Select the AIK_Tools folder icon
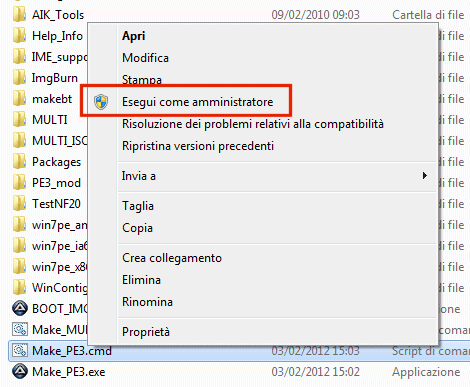The image size is (470, 387). click(19, 15)
